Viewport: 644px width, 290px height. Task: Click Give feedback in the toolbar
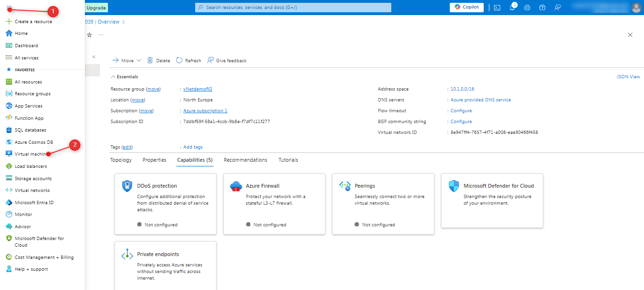(x=227, y=60)
